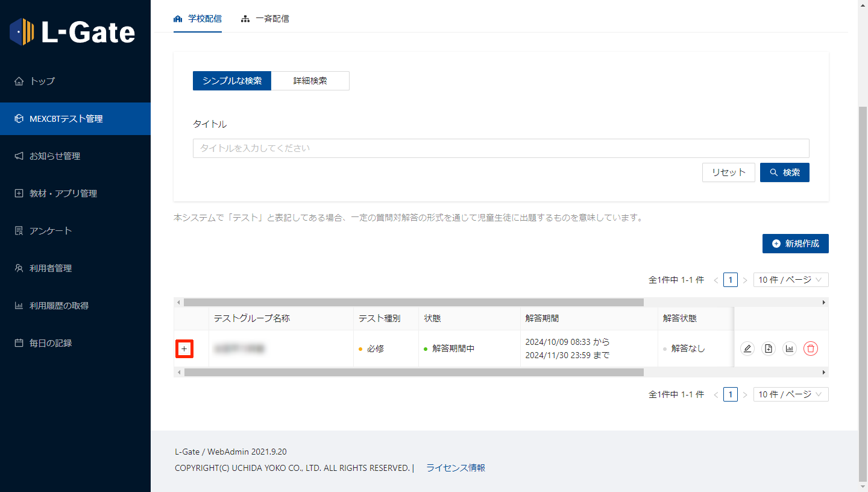The image size is (868, 492).
Task: Expand the test group row with plus button
Action: 184,348
